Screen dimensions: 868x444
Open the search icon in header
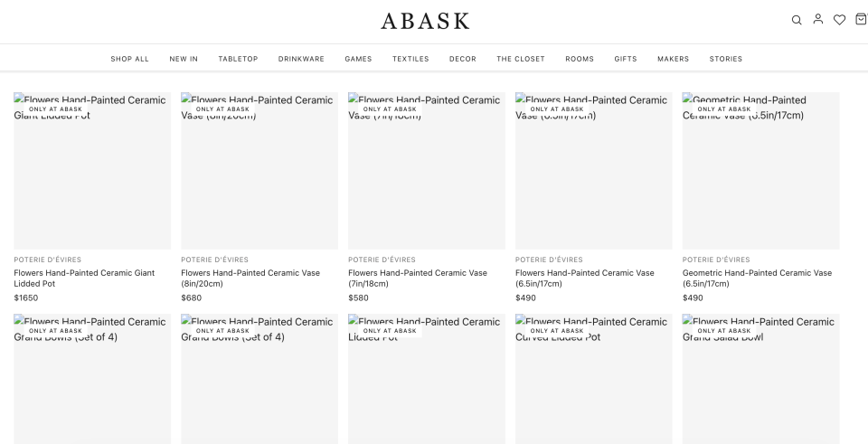click(797, 20)
